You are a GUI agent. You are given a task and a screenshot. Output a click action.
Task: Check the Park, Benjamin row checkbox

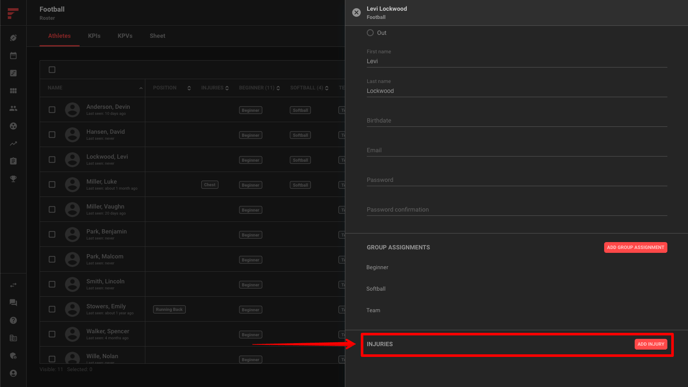click(x=52, y=235)
